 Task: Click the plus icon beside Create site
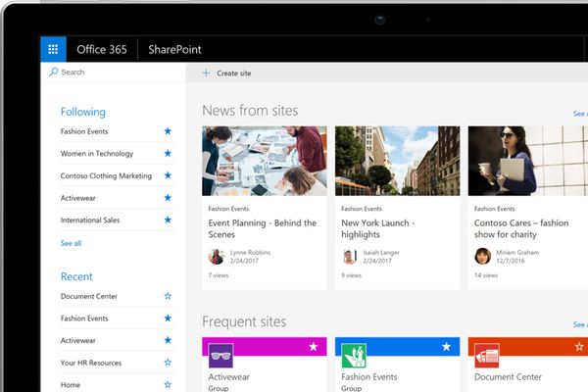pos(206,73)
